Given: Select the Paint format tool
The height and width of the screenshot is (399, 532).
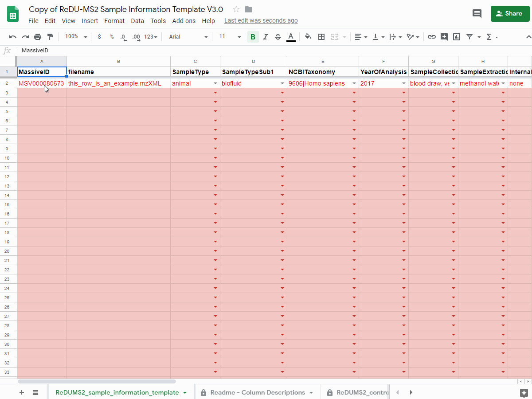Looking at the screenshot, I should [50, 37].
